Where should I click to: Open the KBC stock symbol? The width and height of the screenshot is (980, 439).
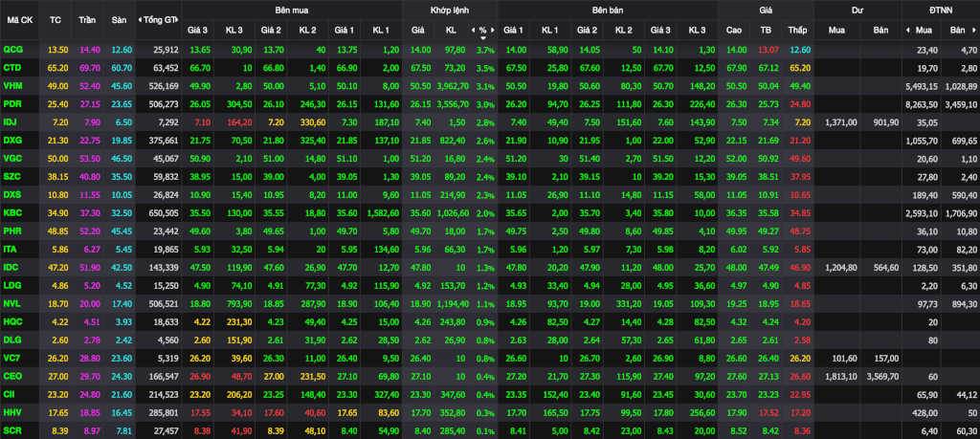pyautogui.click(x=11, y=213)
